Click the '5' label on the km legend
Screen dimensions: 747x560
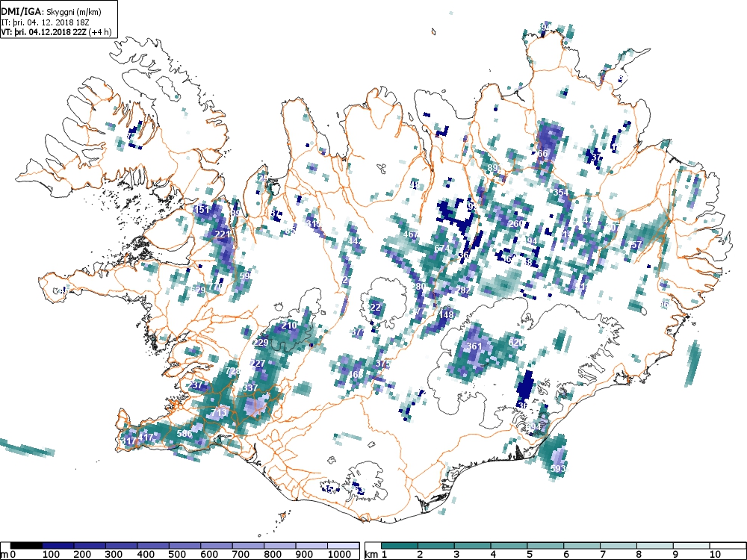(x=529, y=554)
